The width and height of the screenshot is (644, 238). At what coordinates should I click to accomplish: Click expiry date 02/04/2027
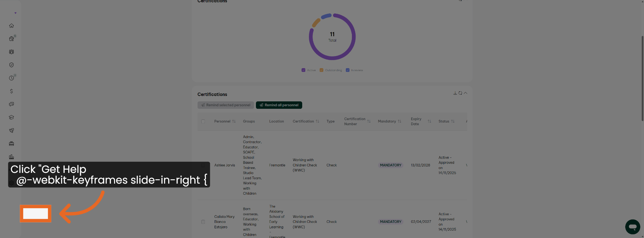[x=421, y=222]
